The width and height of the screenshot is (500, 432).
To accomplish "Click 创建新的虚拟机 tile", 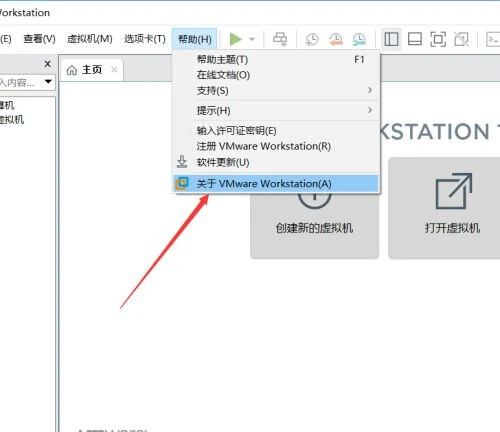I will click(x=314, y=226).
